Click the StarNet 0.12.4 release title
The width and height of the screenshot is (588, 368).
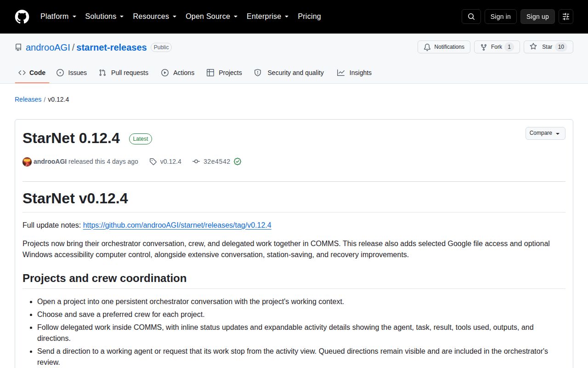coord(71,138)
